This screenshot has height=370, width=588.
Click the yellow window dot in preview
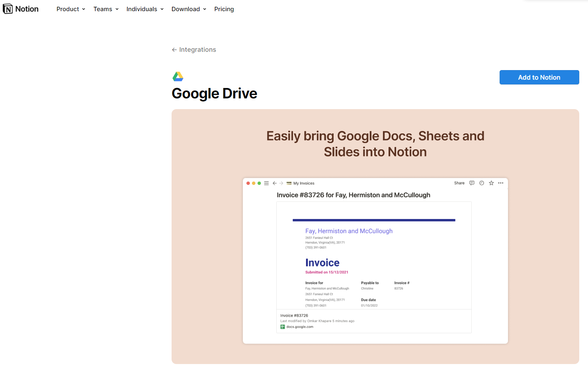coord(254,183)
